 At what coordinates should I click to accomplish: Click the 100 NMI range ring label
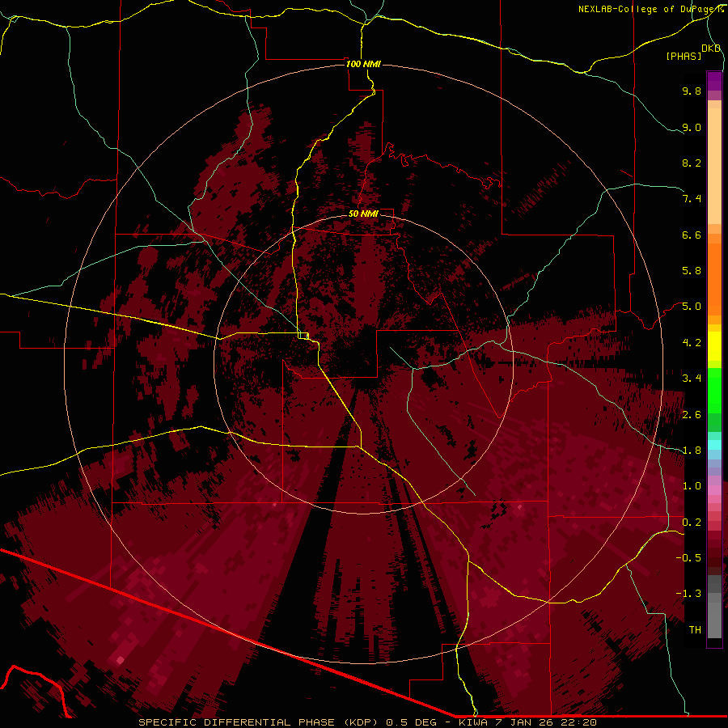coord(363,64)
